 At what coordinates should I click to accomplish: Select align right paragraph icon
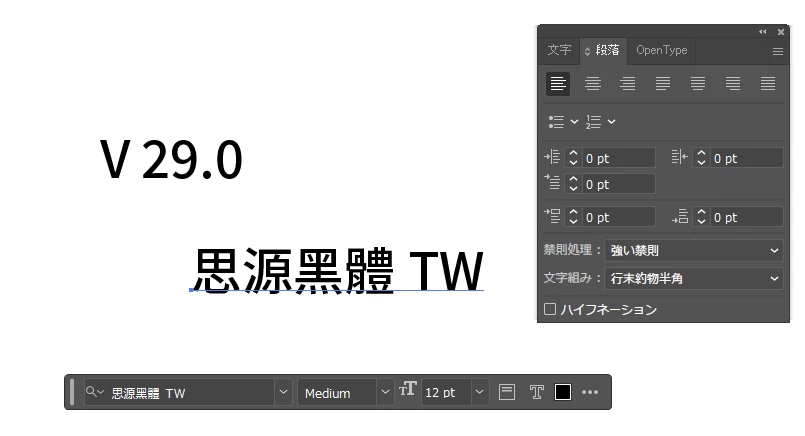tap(627, 84)
